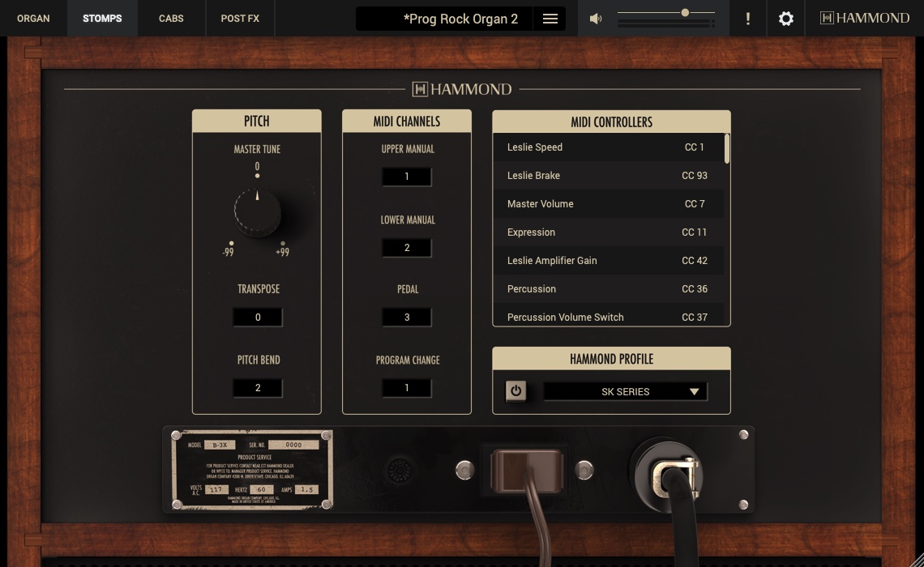Adjust the master volume slider handle
Image resolution: width=924 pixels, height=567 pixels.
click(x=685, y=12)
